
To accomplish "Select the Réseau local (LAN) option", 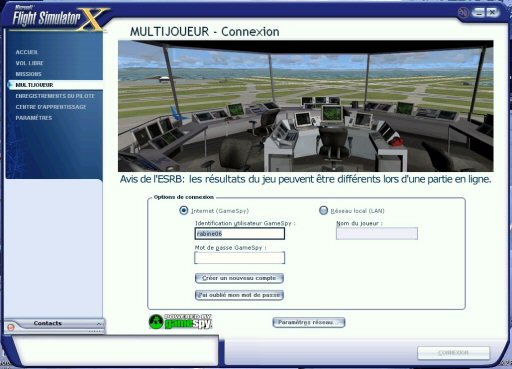I will [323, 210].
